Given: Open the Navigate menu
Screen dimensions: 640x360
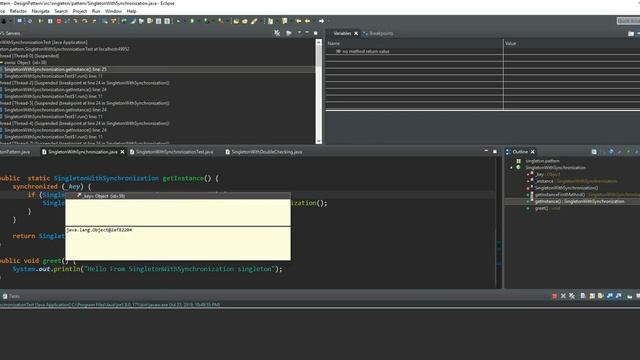Looking at the screenshot, I should [40, 11].
